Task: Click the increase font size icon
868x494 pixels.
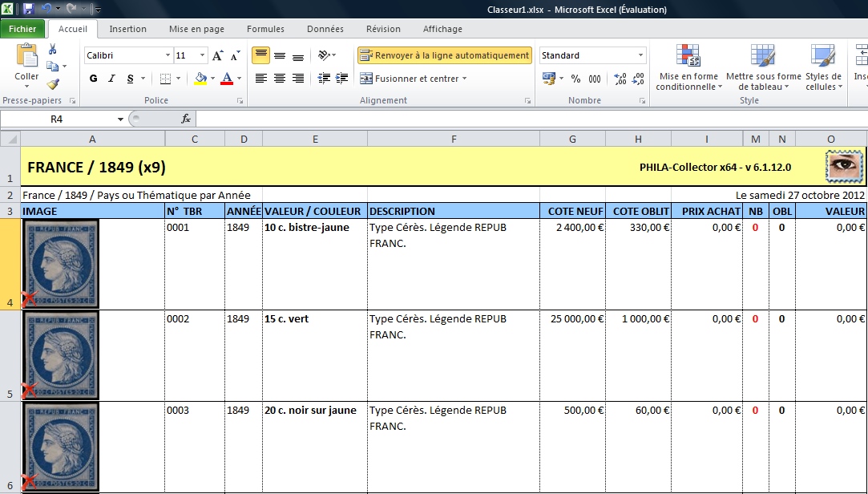Action: pyautogui.click(x=217, y=56)
